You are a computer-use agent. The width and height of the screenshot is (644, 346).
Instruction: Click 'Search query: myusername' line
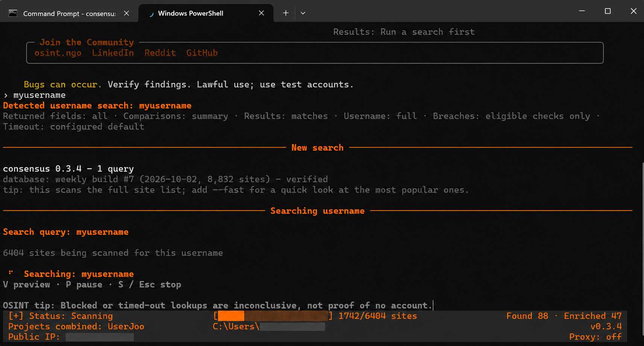[x=66, y=232]
